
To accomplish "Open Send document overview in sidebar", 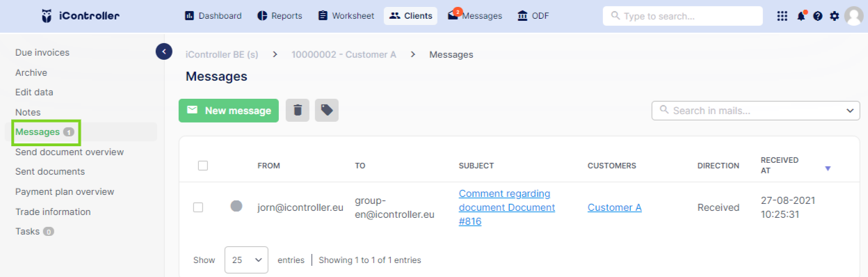I will click(x=70, y=152).
